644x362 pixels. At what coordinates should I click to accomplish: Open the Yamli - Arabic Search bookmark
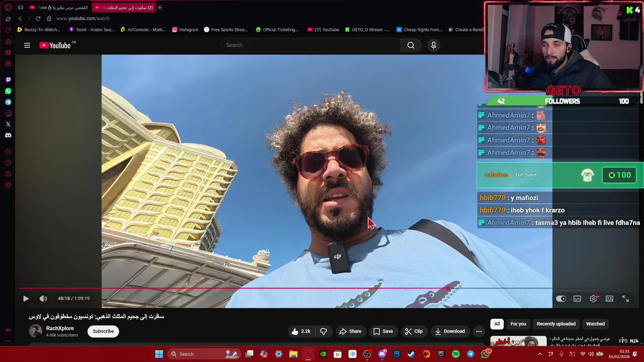[92, 30]
